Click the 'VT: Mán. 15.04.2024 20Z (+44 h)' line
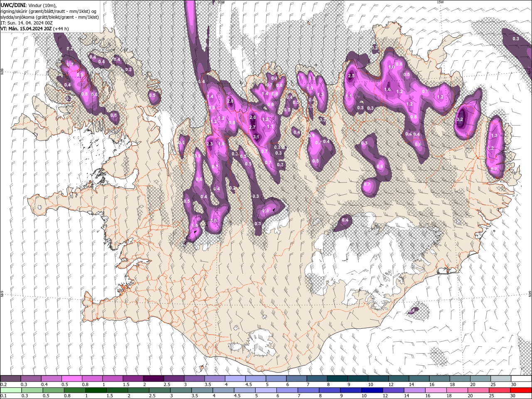This screenshot has height=399, width=532. 35,28
